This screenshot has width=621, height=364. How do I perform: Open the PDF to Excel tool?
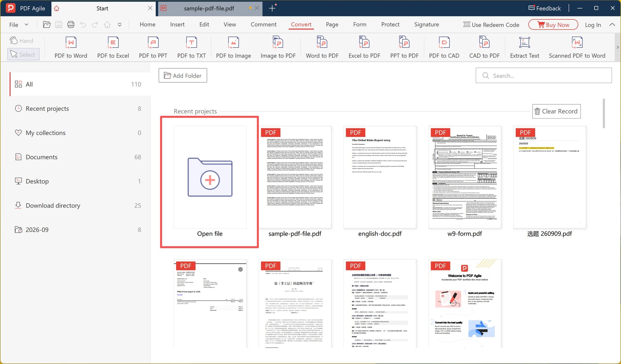pyautogui.click(x=113, y=48)
